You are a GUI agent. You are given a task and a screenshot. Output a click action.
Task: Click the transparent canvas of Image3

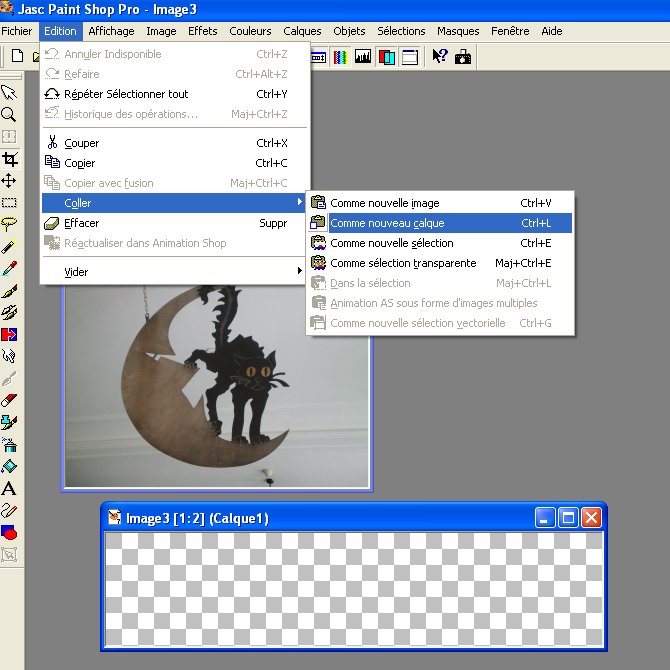354,589
